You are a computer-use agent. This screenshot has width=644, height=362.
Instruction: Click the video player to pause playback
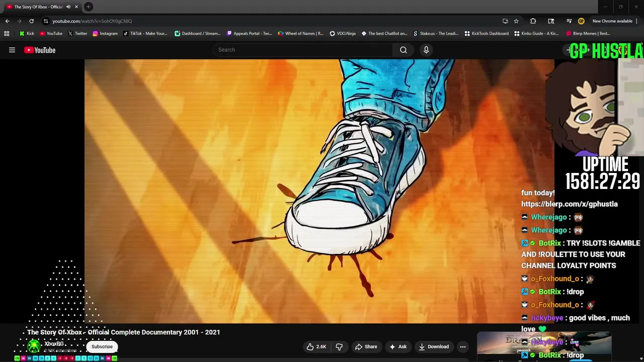point(319,191)
